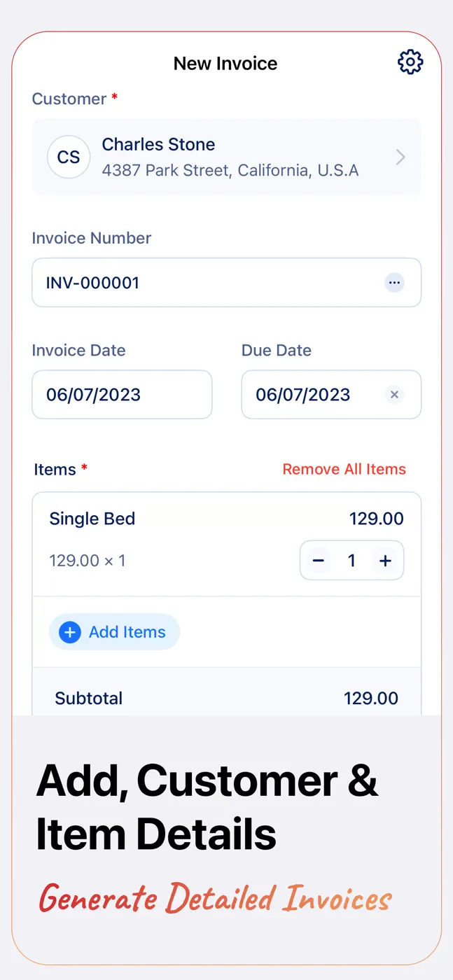Open the Invoice Date picker field

[x=122, y=395]
